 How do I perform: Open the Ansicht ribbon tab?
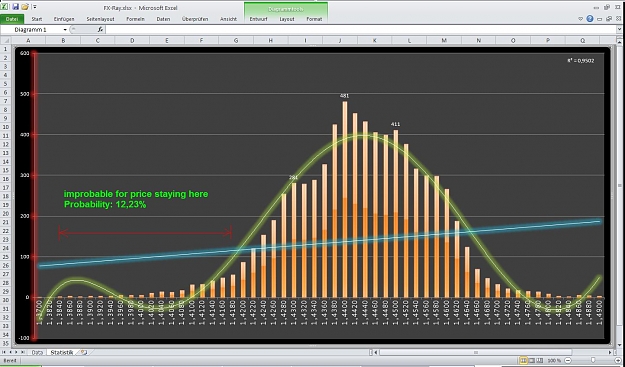point(228,19)
